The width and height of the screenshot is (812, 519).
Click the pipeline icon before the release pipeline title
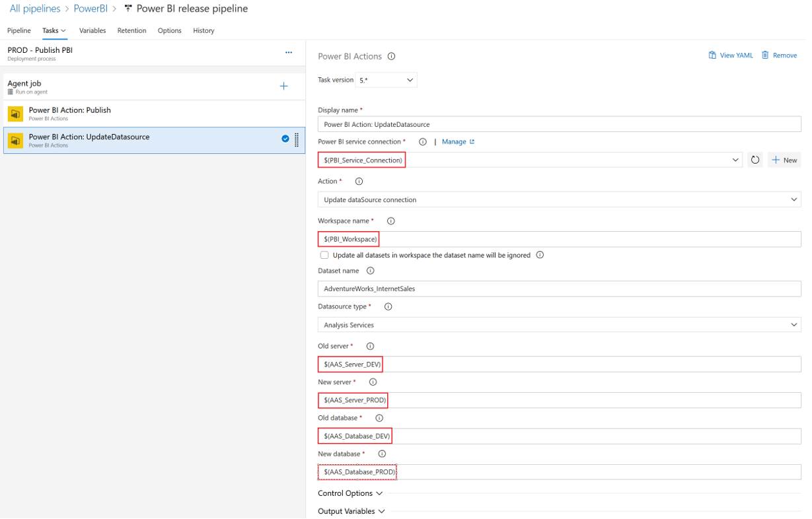128,9
